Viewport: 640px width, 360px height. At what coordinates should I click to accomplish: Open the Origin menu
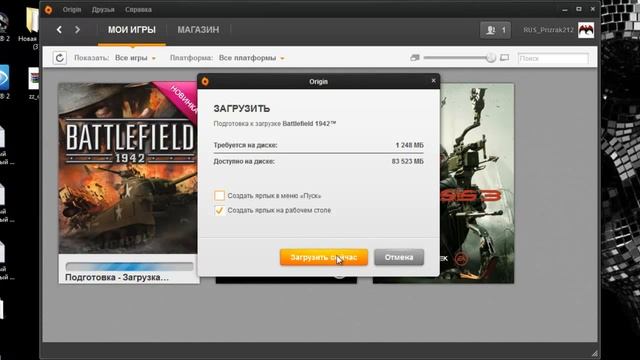coord(72,9)
